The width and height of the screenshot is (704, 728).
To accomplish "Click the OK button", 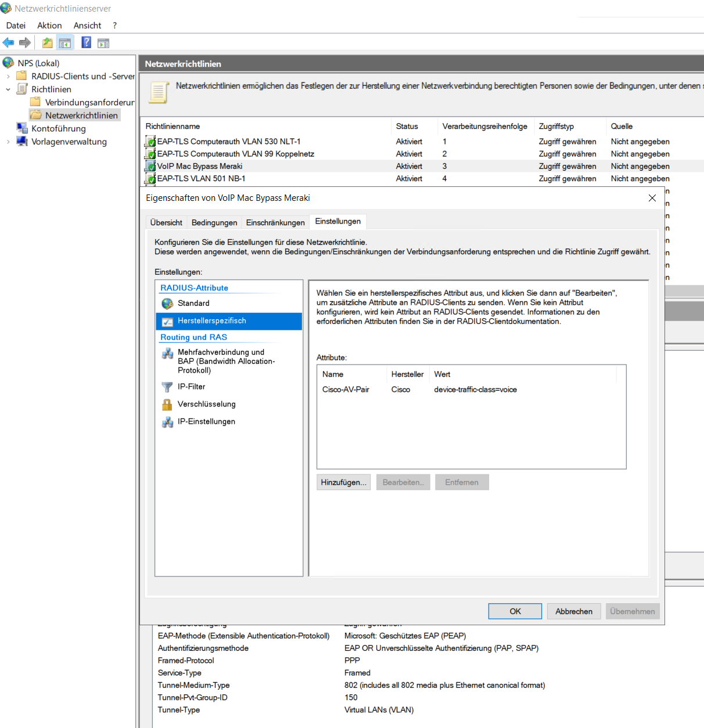I will pyautogui.click(x=515, y=611).
